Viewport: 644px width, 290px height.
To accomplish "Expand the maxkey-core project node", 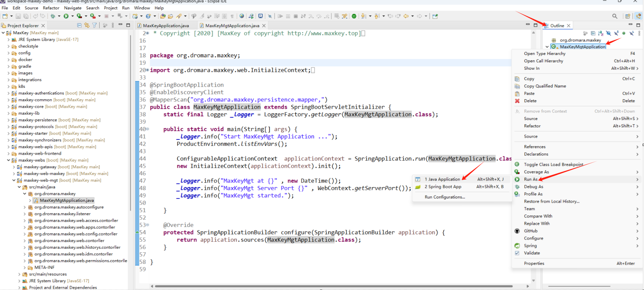I will click(x=8, y=107).
